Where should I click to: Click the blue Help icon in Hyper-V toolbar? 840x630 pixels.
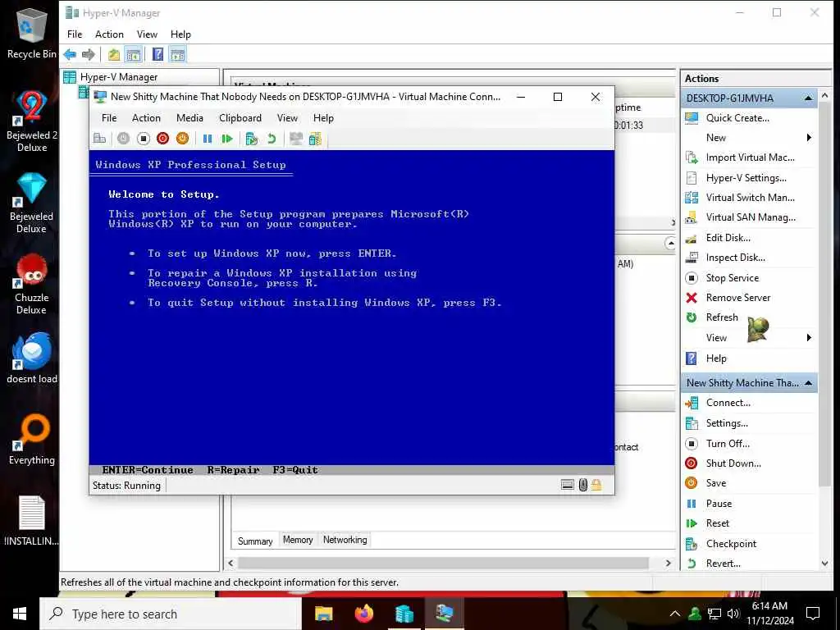coord(158,54)
